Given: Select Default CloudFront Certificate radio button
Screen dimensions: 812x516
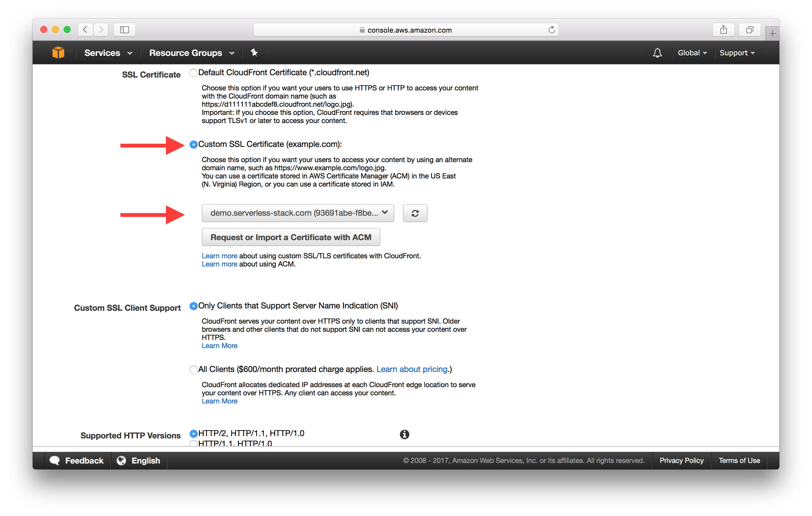Looking at the screenshot, I should 193,72.
